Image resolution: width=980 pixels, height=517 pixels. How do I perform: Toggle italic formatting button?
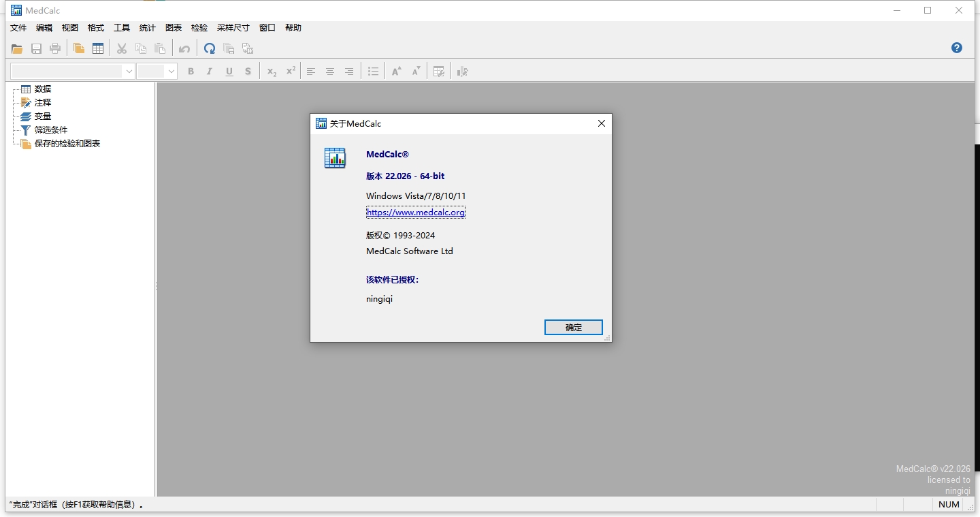(x=210, y=72)
